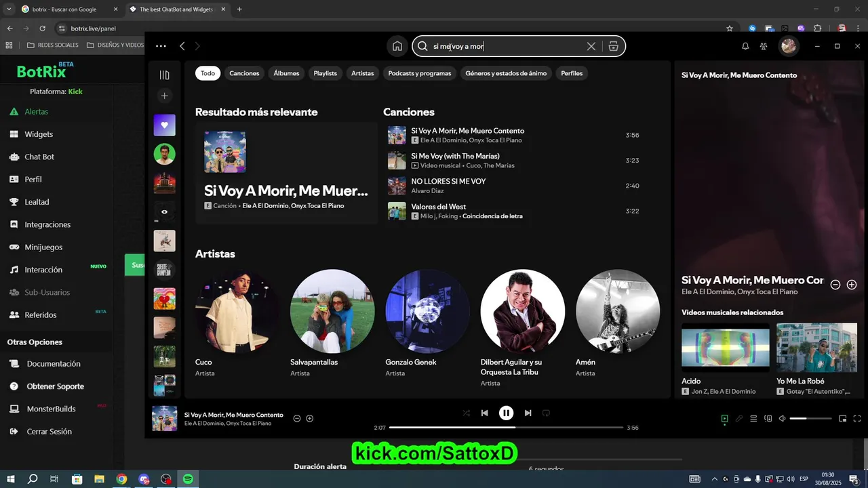Toggle Now Playing view button
868x488 pixels.
pos(724,419)
